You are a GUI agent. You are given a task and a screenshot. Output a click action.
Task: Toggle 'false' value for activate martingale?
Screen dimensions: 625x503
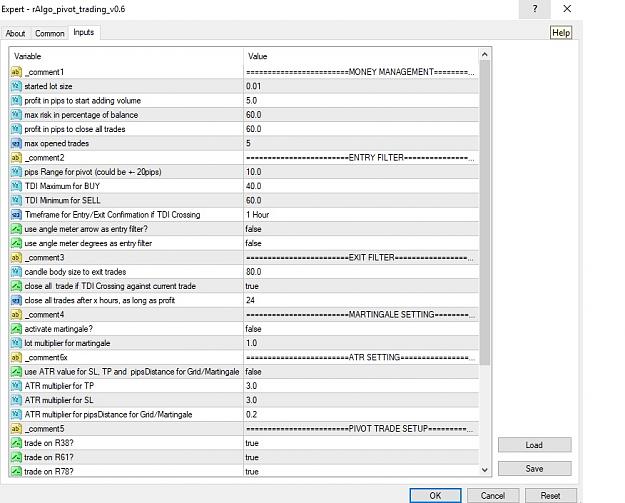(x=361, y=329)
